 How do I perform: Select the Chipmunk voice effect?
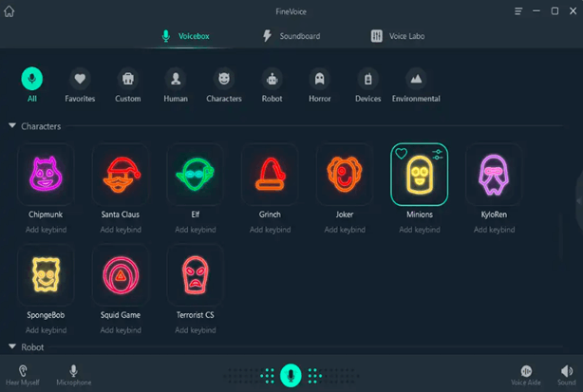pyautogui.click(x=46, y=174)
